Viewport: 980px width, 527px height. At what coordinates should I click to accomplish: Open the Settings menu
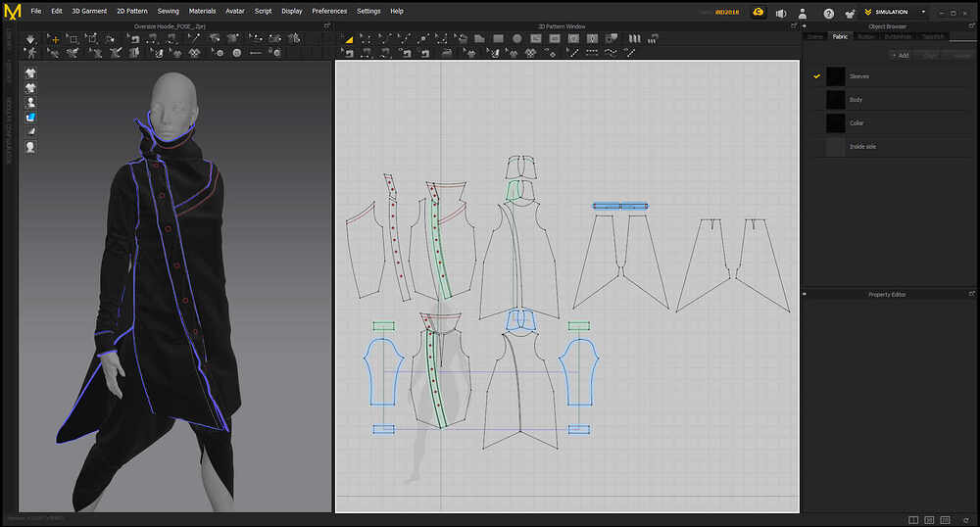coord(368,11)
